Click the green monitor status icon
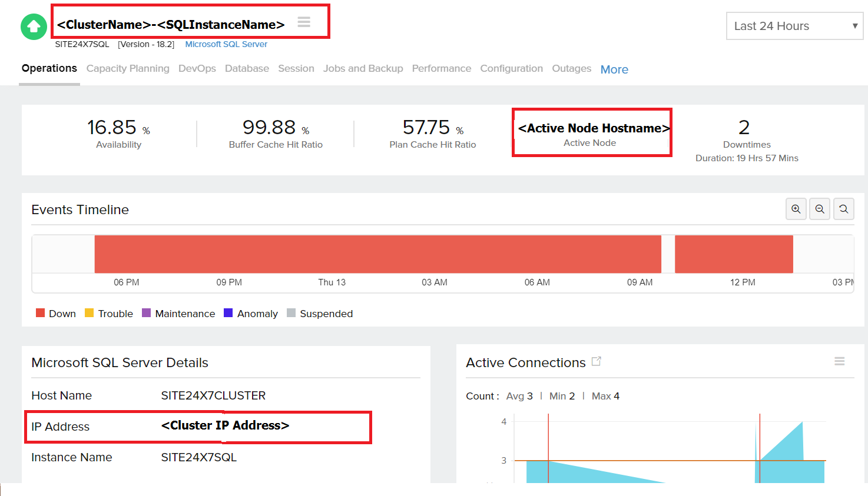The image size is (868, 496). point(34,26)
